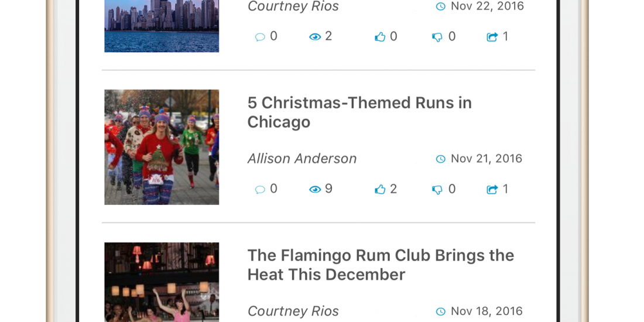Open "The Flamingo Rum Club" article headline

coord(381,265)
